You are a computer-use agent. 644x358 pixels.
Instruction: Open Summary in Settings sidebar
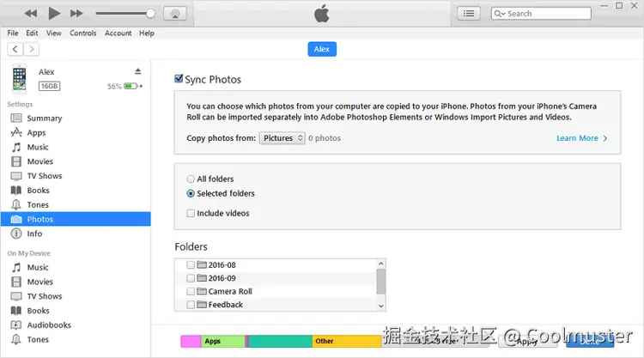coord(76,118)
